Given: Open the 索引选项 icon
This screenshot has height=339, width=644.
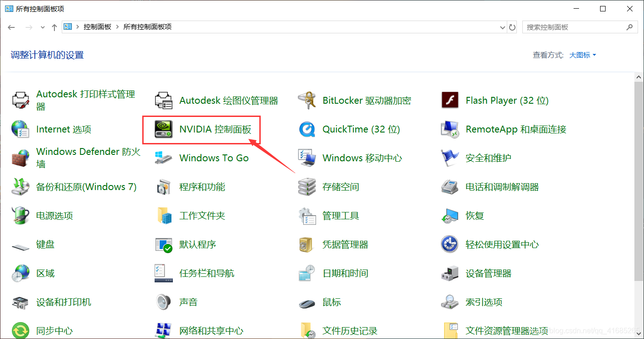Looking at the screenshot, I should (x=450, y=302).
